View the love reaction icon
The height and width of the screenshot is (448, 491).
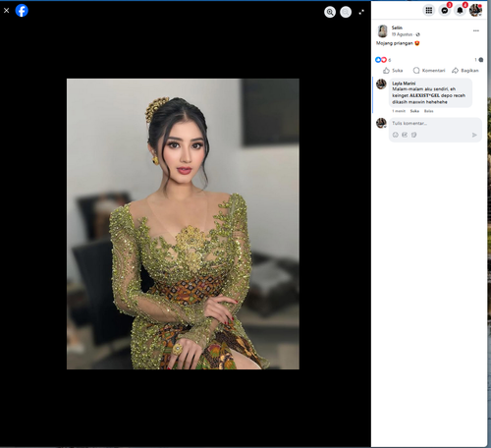384,60
